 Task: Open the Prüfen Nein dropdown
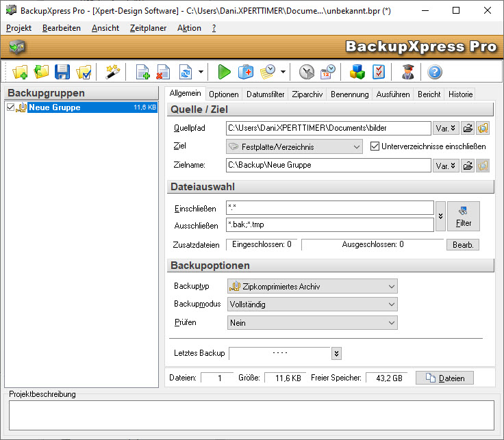click(312, 323)
